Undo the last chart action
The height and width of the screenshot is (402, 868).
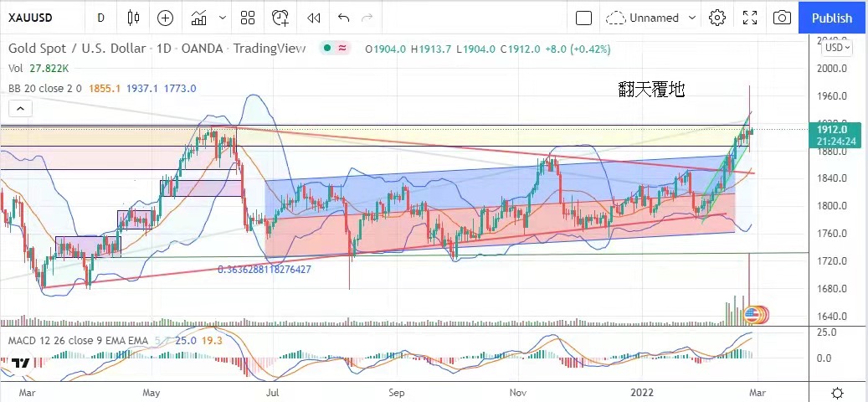343,18
